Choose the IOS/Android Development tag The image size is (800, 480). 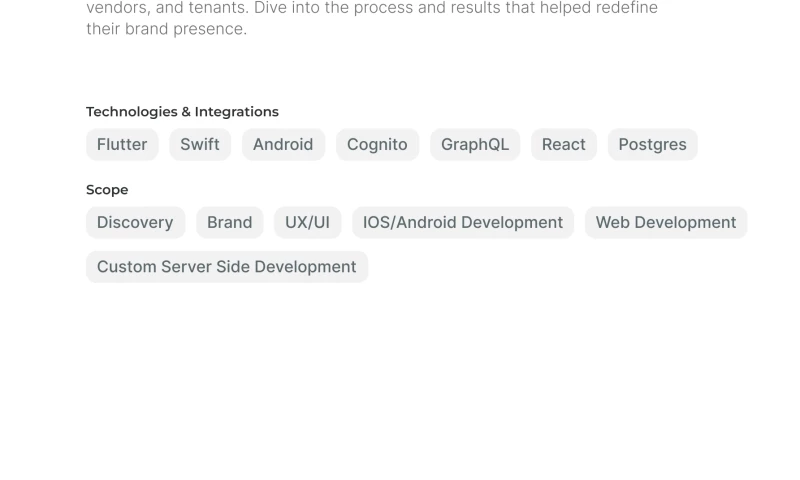[x=463, y=222]
